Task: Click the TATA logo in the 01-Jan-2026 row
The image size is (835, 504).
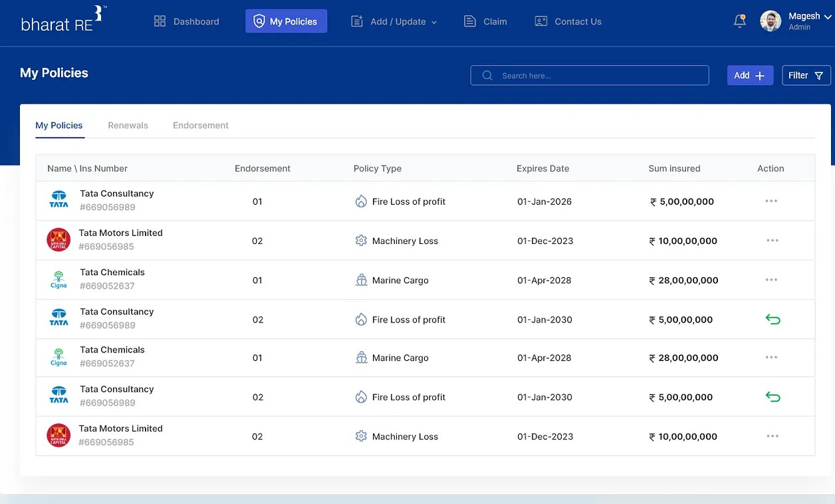Action: point(59,200)
